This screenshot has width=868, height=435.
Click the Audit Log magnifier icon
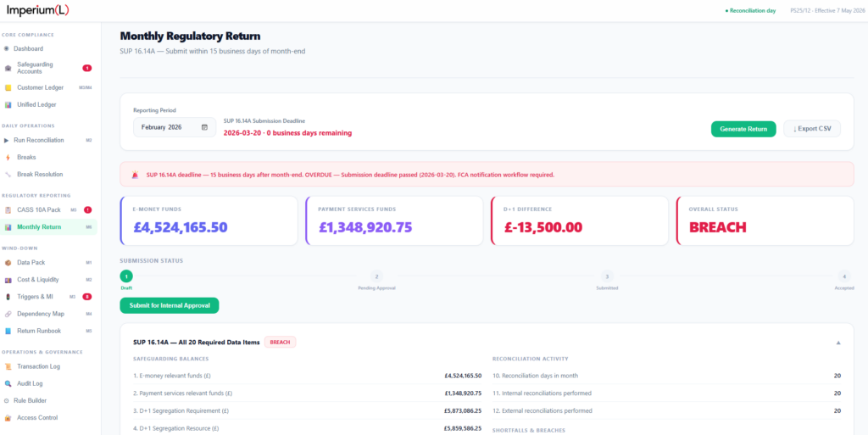[8, 383]
